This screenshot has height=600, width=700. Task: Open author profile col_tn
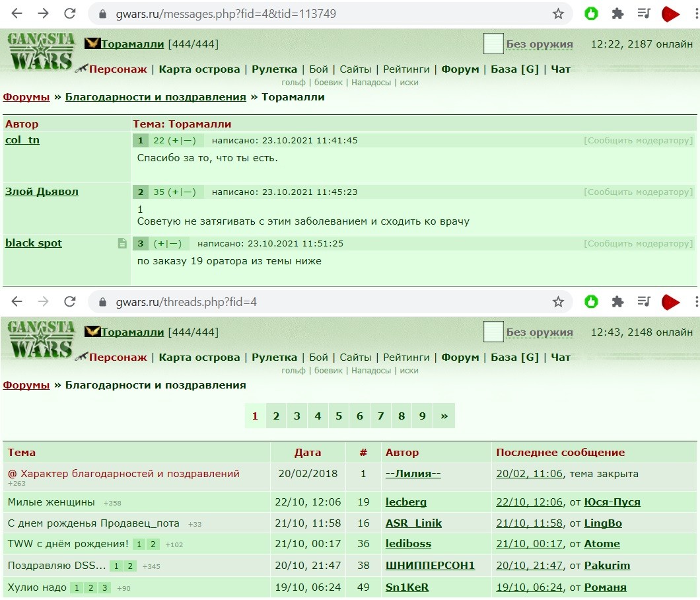point(22,140)
